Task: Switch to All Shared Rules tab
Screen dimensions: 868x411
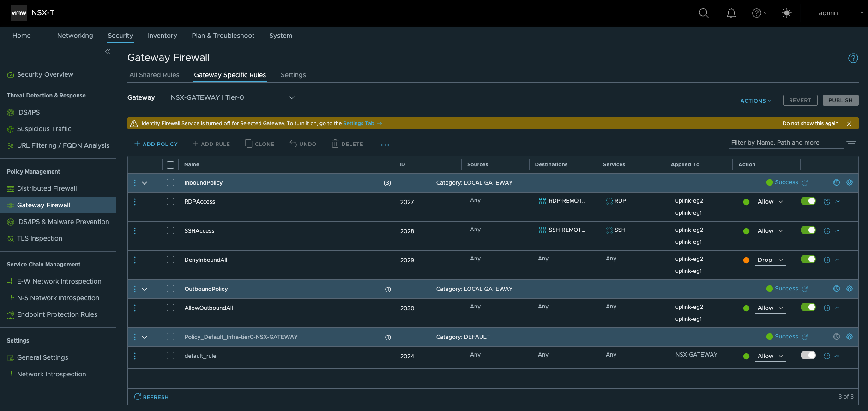Action: pos(154,75)
